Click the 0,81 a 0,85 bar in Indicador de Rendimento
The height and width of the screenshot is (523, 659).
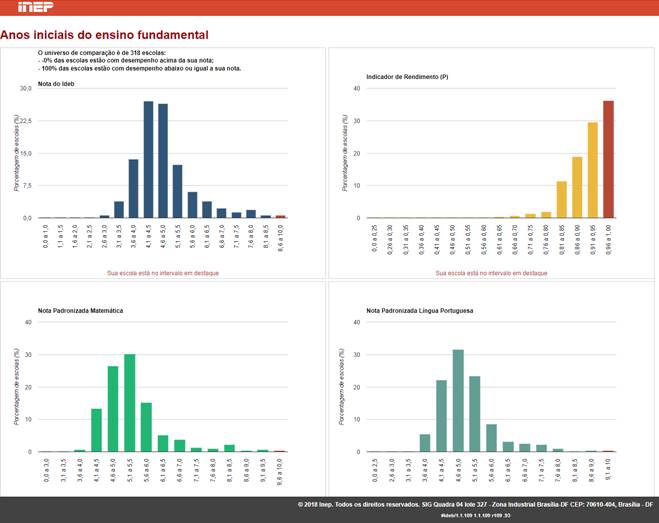click(561, 199)
